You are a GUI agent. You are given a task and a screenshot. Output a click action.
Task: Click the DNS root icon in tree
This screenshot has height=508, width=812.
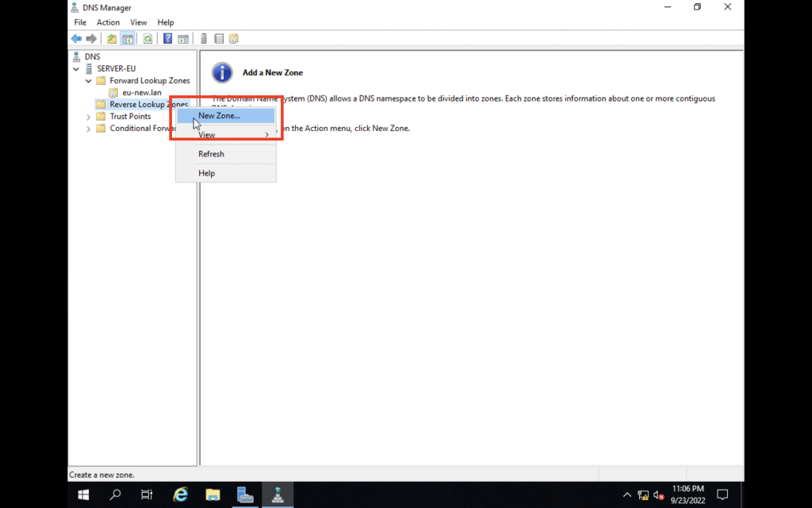77,56
